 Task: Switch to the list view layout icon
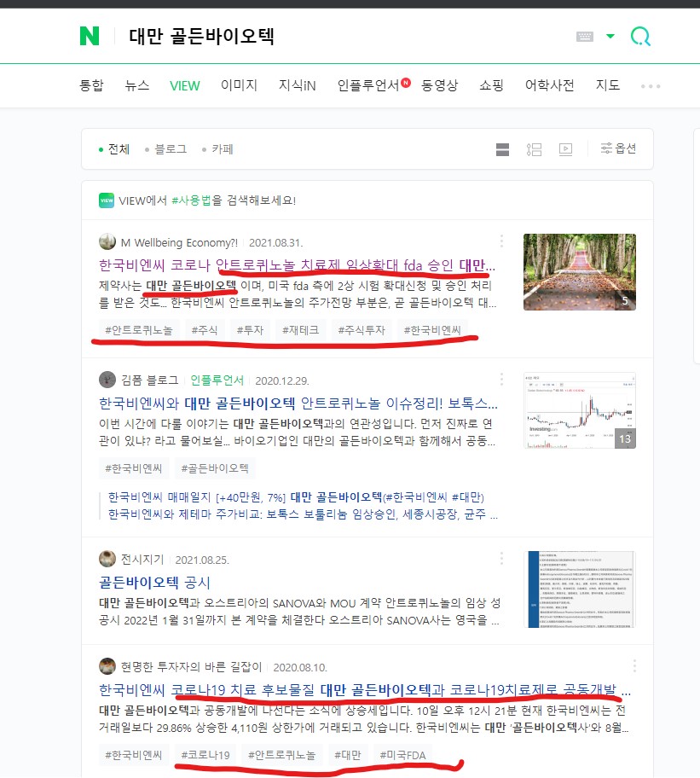[534, 149]
